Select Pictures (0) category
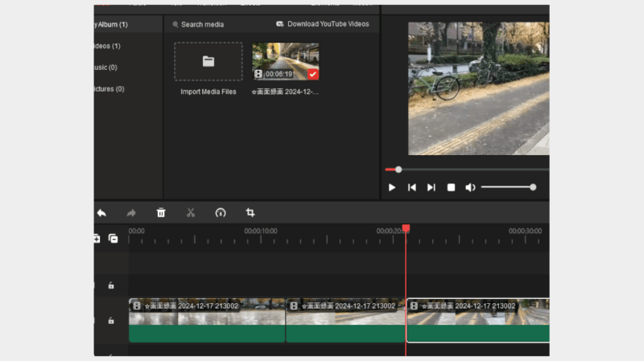644x361 pixels. click(x=109, y=88)
